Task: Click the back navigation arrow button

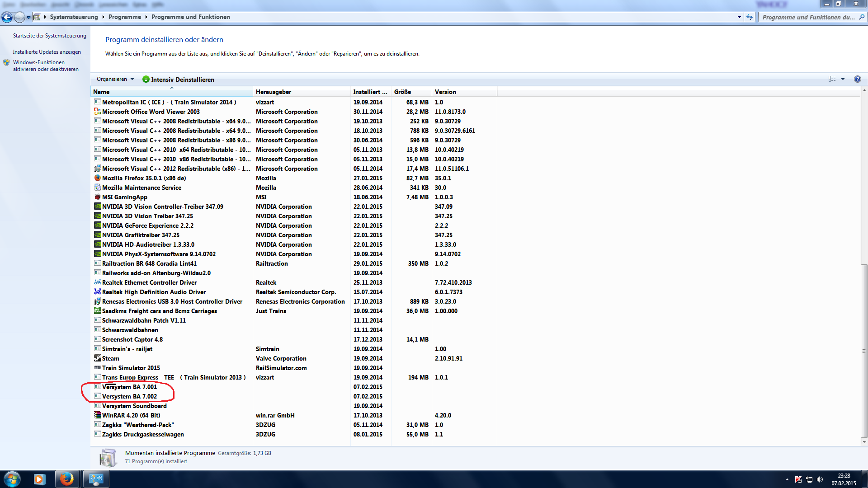Action: 7,17
